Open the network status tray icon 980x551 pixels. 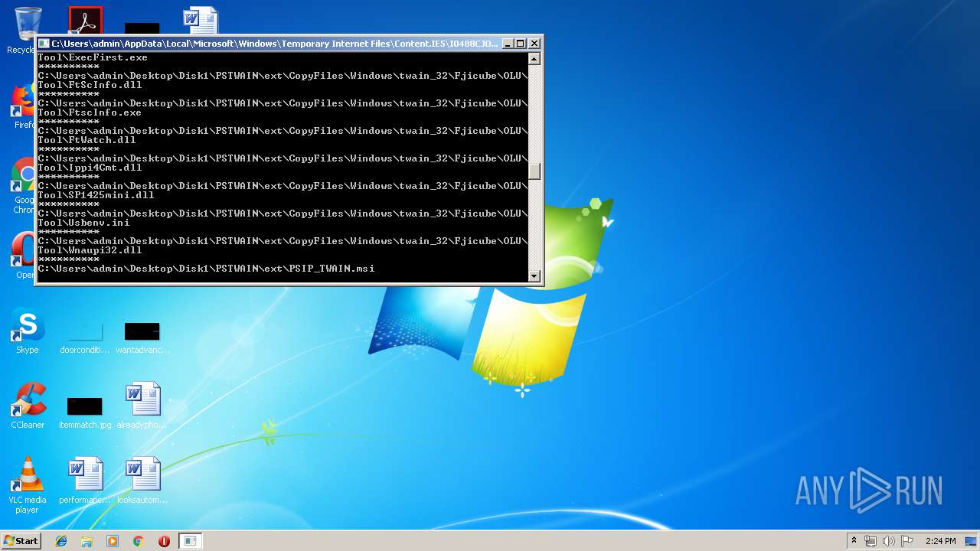click(x=871, y=541)
